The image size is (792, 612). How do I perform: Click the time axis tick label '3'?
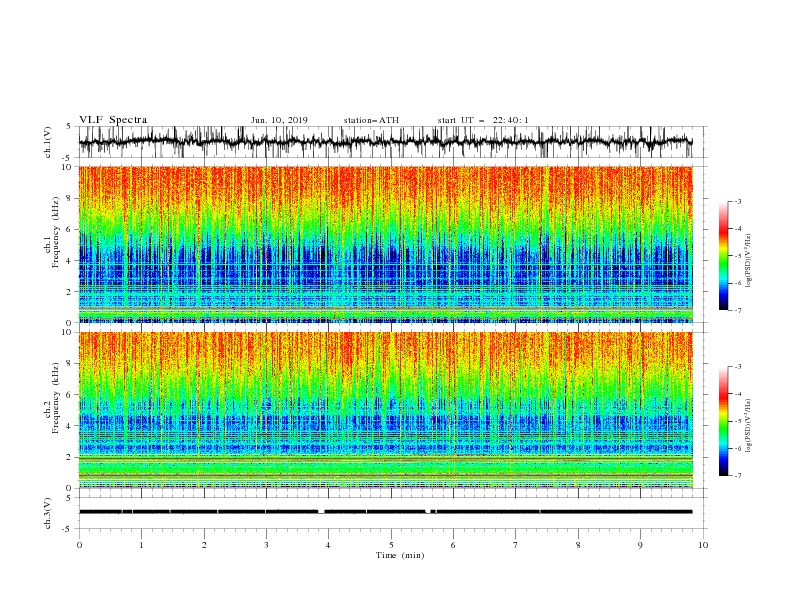[266, 545]
